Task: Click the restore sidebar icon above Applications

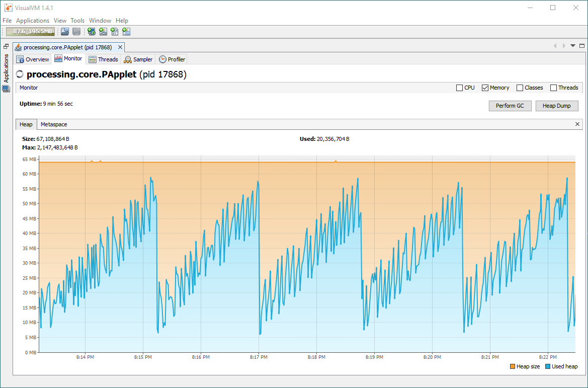Action: [x=6, y=46]
